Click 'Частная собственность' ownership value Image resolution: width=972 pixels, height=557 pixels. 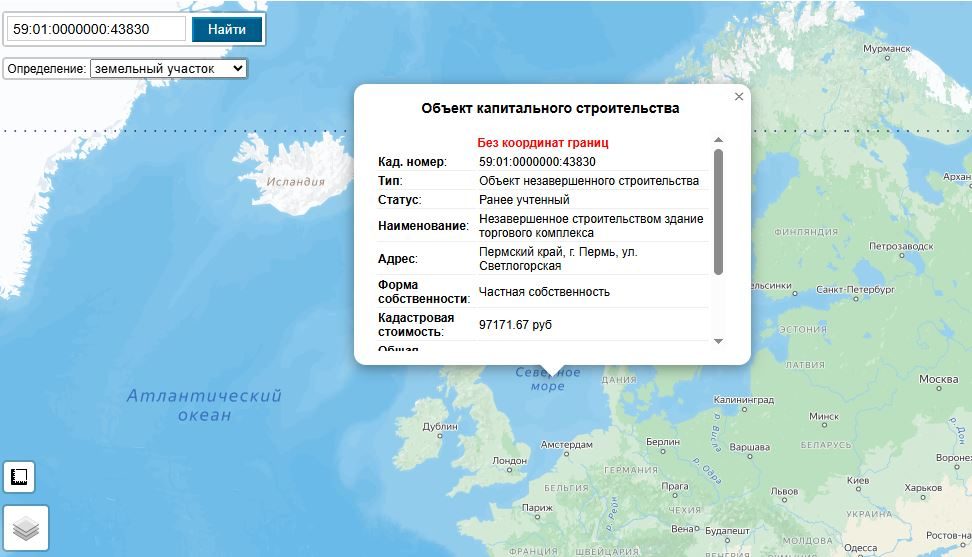544,292
